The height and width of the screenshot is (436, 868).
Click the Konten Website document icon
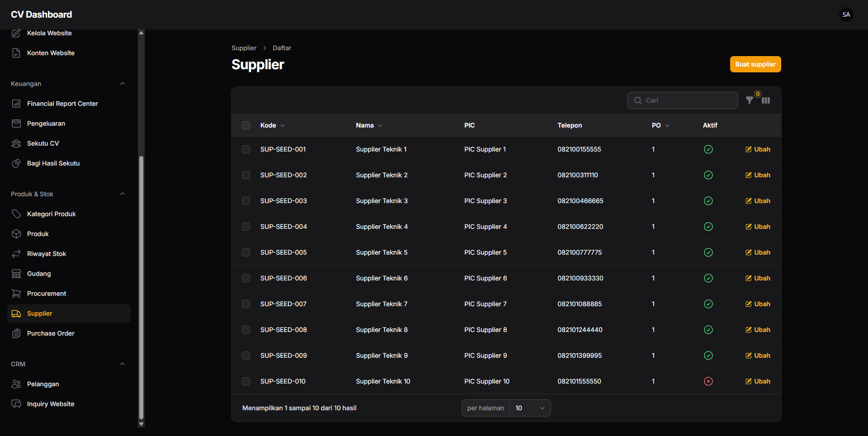(x=16, y=53)
